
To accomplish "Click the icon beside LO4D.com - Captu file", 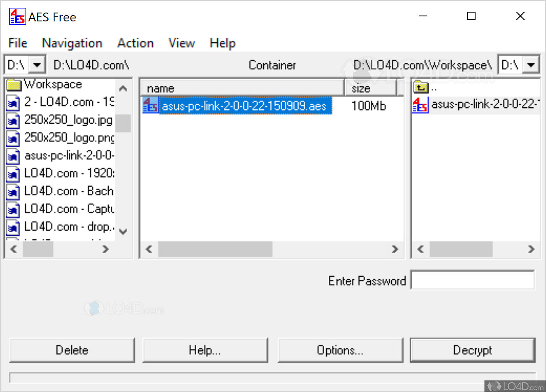I will [13, 210].
